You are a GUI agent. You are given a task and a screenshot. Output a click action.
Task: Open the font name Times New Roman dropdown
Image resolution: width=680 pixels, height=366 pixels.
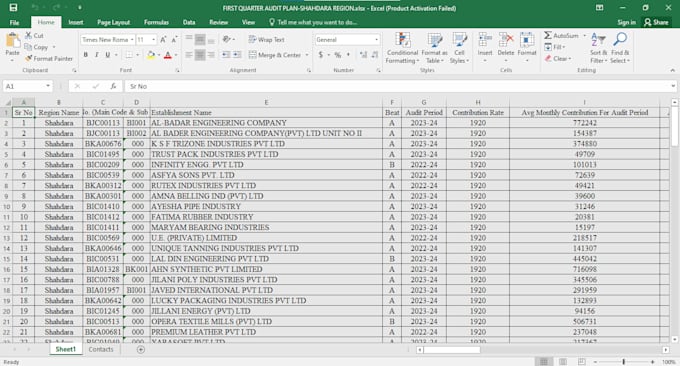[132, 39]
